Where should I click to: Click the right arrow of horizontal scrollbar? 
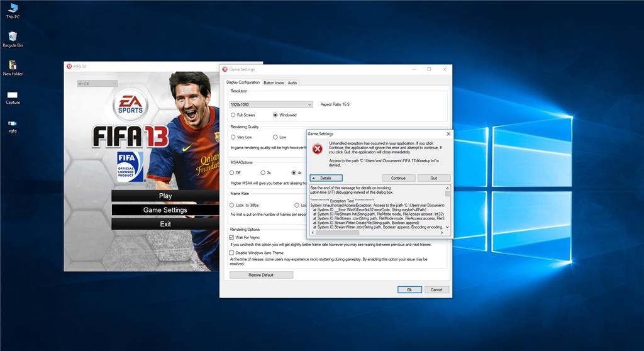(x=442, y=233)
